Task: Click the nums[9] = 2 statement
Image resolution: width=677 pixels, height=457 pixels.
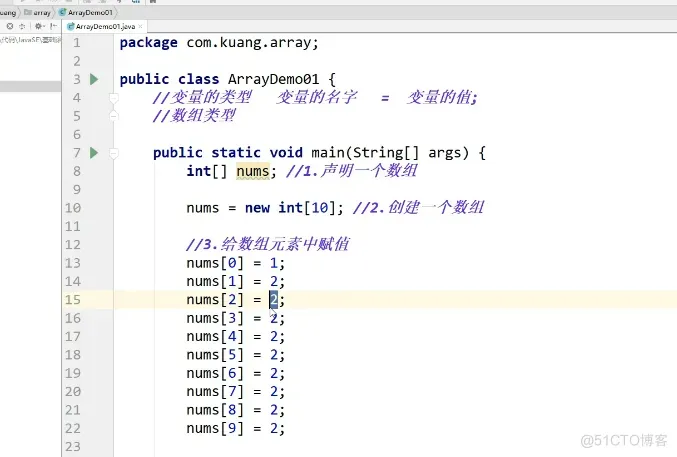Action: click(x=235, y=428)
